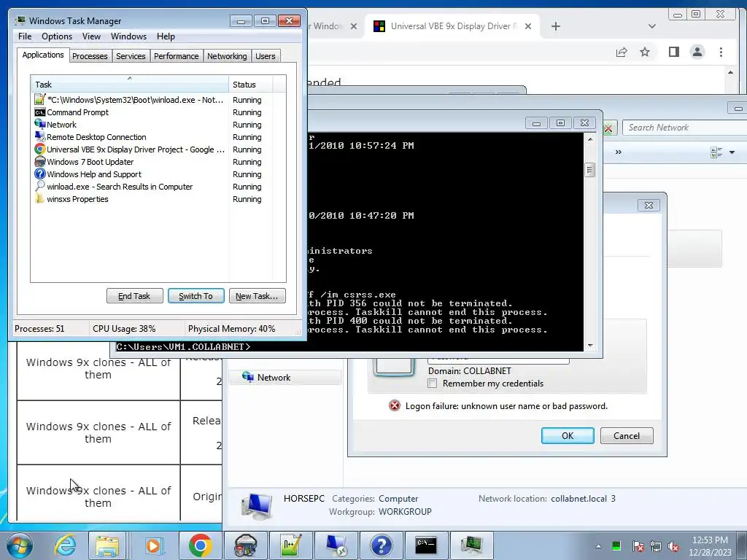Select the Windows 7 Boot Updater task

point(153,162)
